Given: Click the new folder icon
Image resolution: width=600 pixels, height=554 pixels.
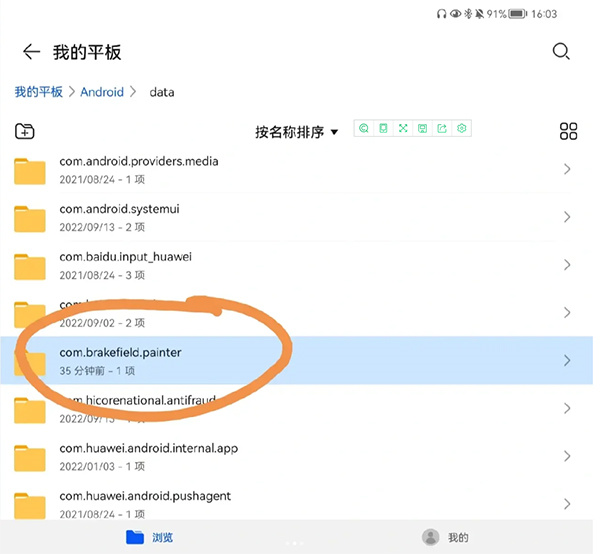Looking at the screenshot, I should [25, 131].
